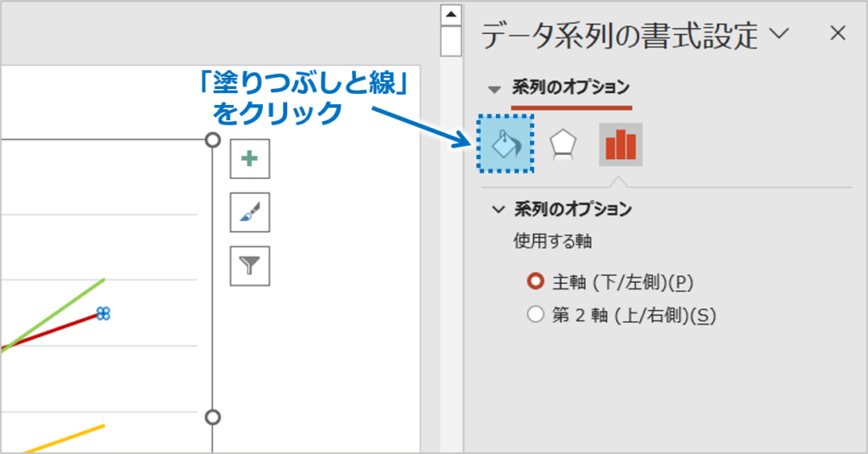Click the データ系列の書式設定 pane title
This screenshot has width=868, height=454.
click(619, 36)
